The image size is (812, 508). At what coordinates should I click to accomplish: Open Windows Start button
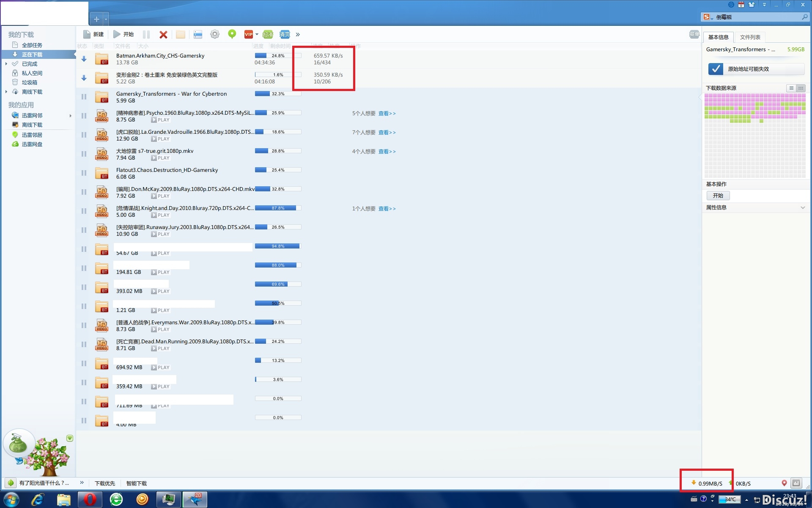pyautogui.click(x=11, y=500)
